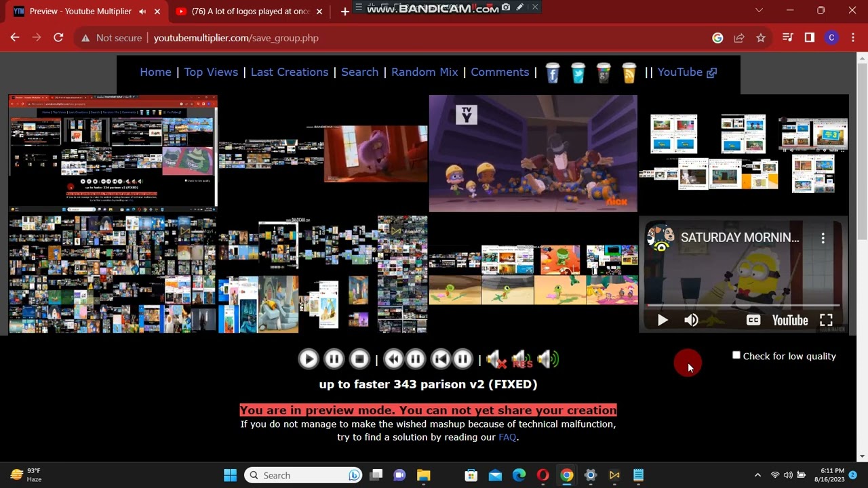The height and width of the screenshot is (488, 868).
Task: Open the Saturday Morning video options menu
Action: (x=823, y=238)
